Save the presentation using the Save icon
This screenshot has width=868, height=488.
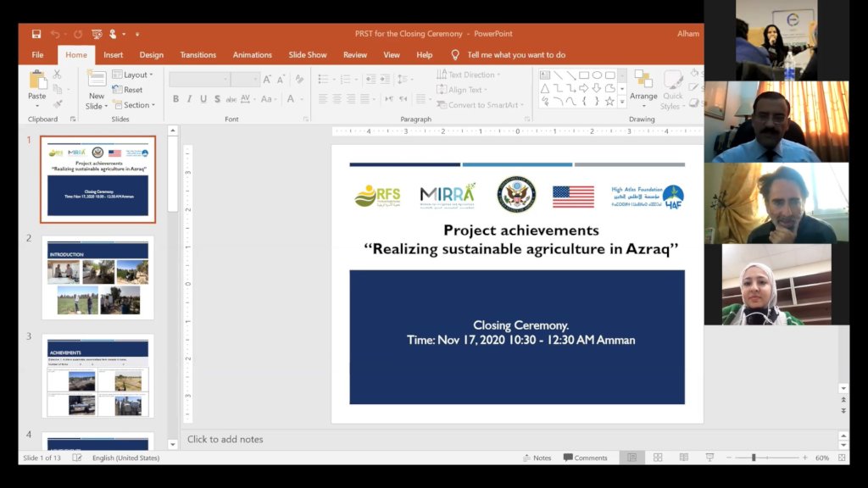coord(36,34)
